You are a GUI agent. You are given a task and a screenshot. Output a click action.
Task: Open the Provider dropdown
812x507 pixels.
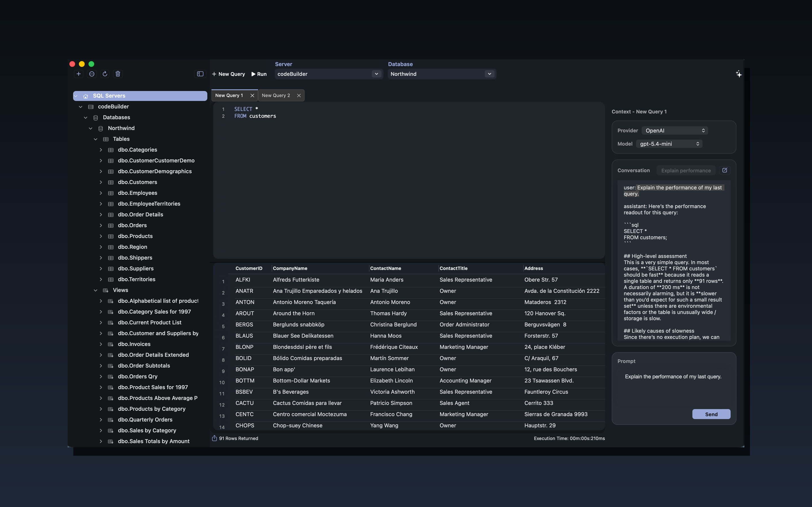coord(674,130)
